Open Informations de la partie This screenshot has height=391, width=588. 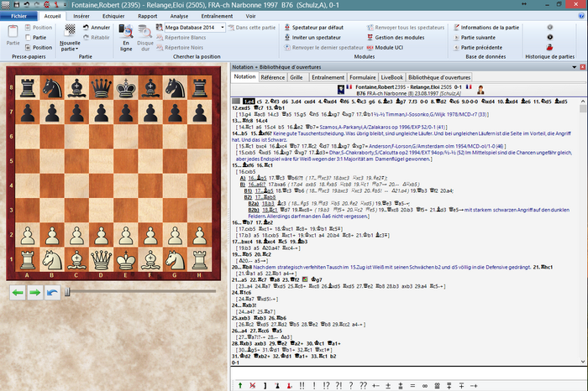[x=486, y=28]
